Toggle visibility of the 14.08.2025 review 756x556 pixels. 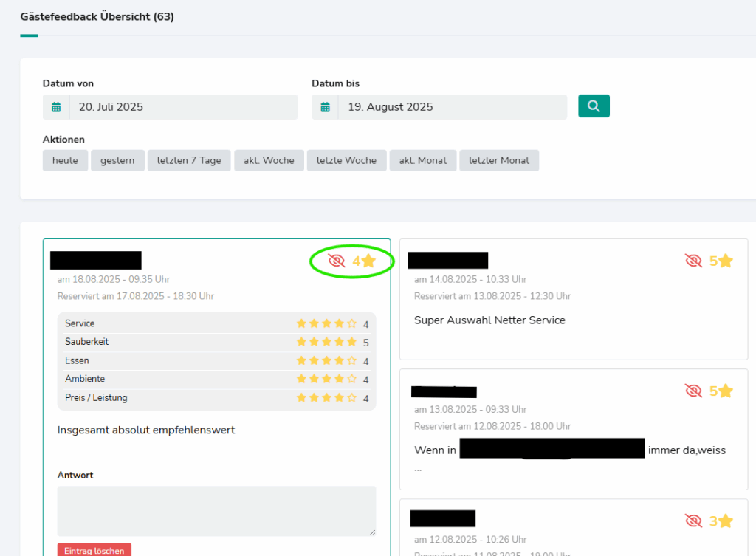[693, 261]
